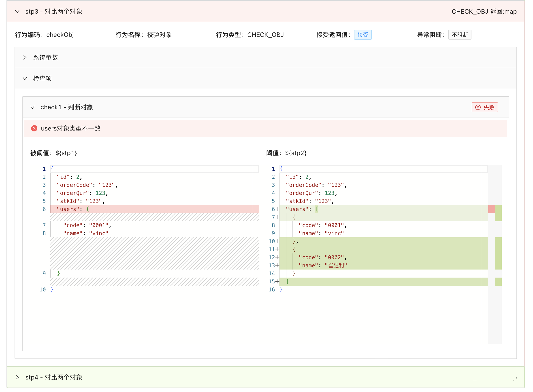
Task: Click the green block in overview ruler near line 12
Action: click(498, 257)
